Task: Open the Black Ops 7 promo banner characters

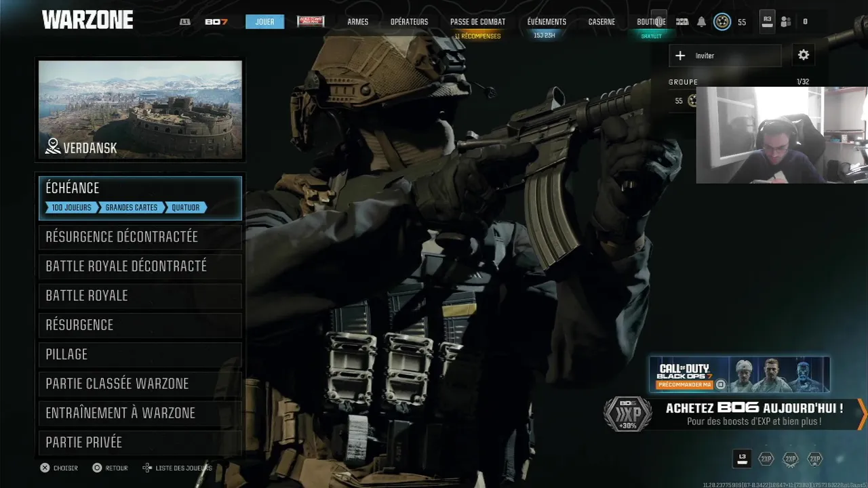Action: [x=781, y=375]
